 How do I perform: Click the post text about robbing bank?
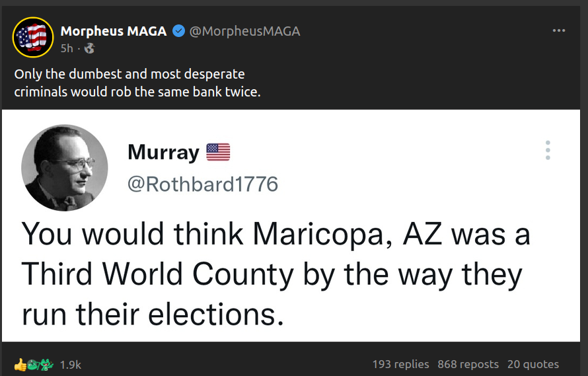pos(137,83)
